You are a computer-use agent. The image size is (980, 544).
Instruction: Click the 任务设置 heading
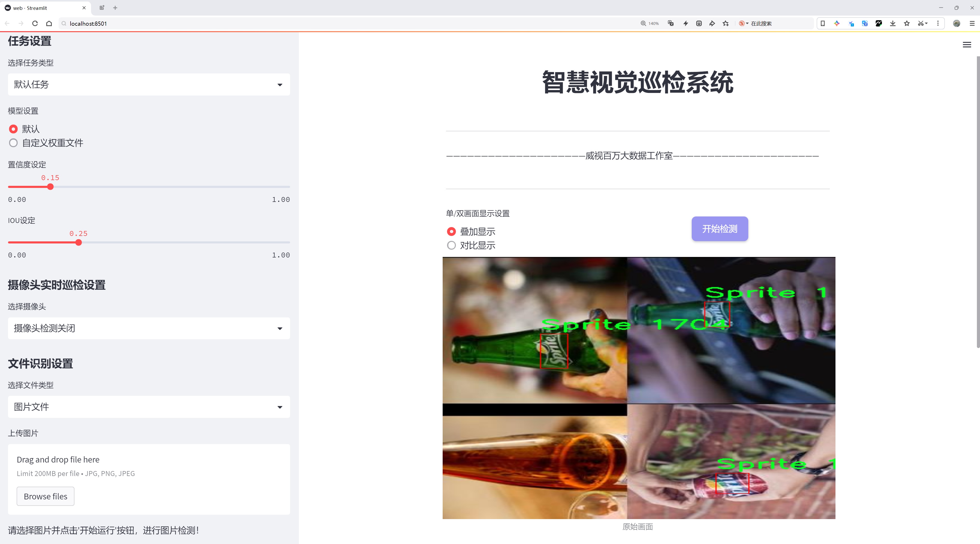point(30,41)
